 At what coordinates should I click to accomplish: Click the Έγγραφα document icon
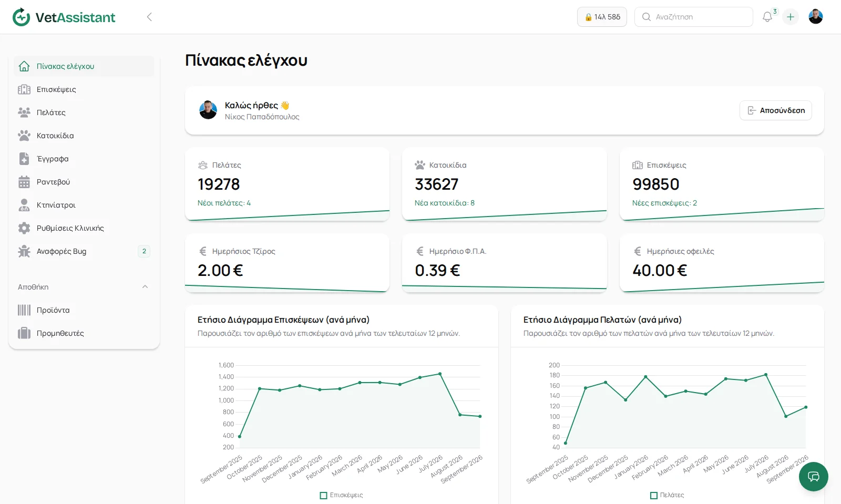pyautogui.click(x=24, y=159)
